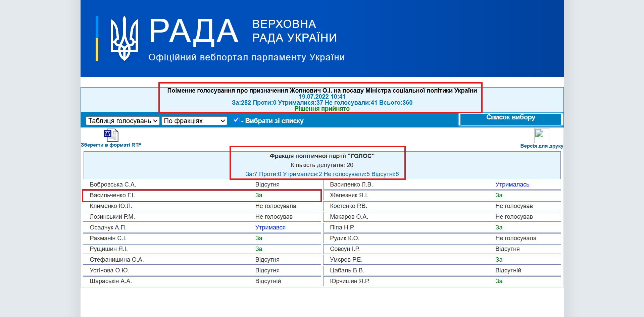Click 'Рішення прийнято' status text
Viewport: 644px width, 317px height.
pyautogui.click(x=322, y=109)
